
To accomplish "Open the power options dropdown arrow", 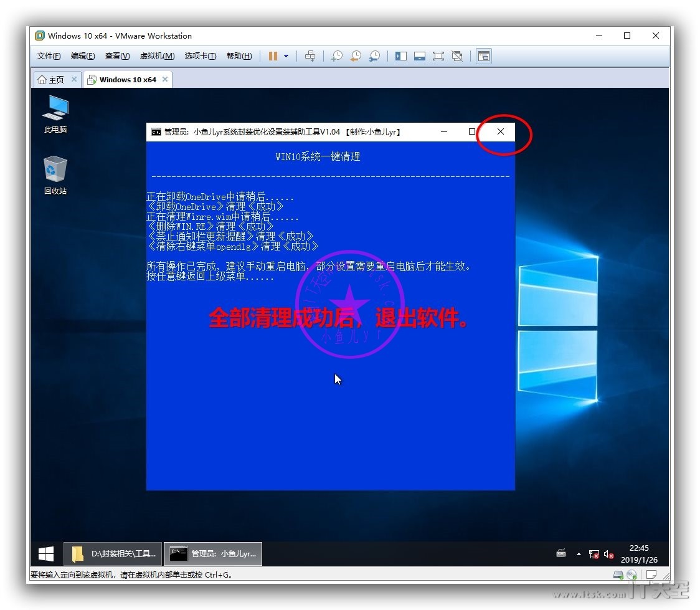I will [x=286, y=56].
